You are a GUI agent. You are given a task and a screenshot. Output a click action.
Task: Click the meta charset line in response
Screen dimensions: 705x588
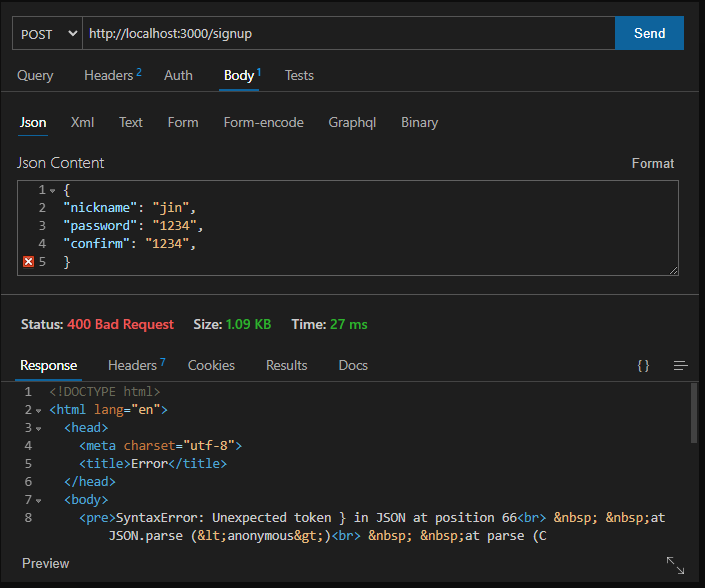pyautogui.click(x=161, y=445)
